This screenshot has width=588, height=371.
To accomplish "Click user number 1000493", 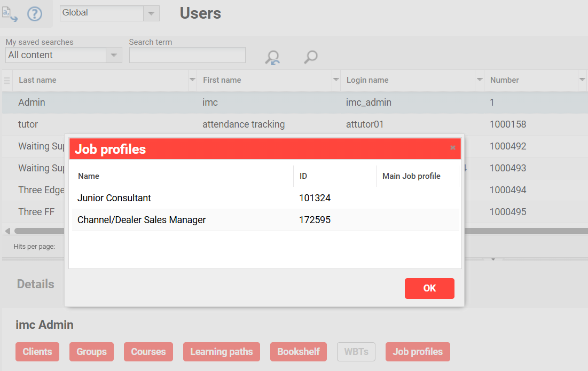I will (508, 168).
